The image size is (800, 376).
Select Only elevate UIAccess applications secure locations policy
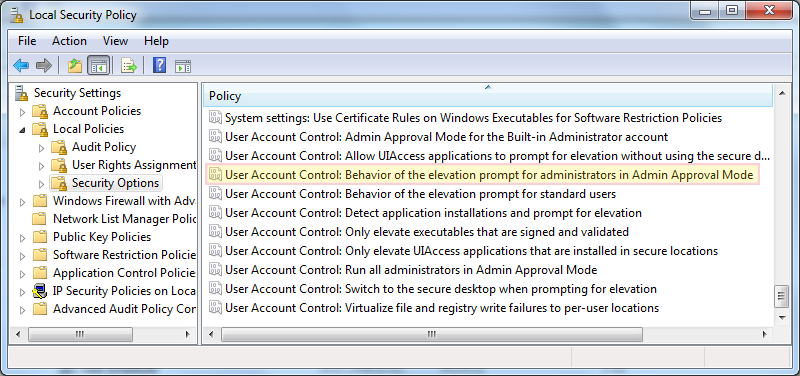[471, 251]
